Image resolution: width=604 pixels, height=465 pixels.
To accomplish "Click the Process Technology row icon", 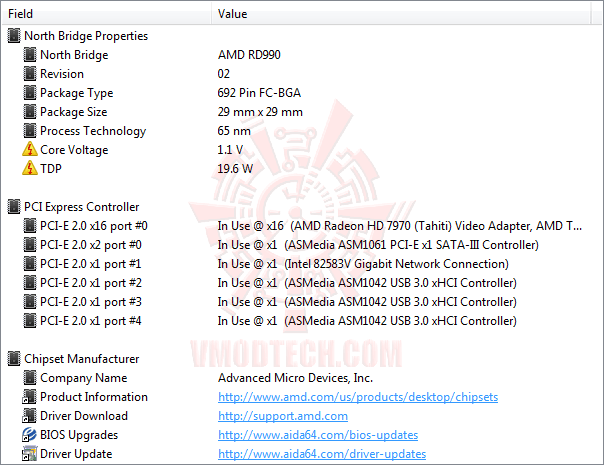I will coord(29,131).
